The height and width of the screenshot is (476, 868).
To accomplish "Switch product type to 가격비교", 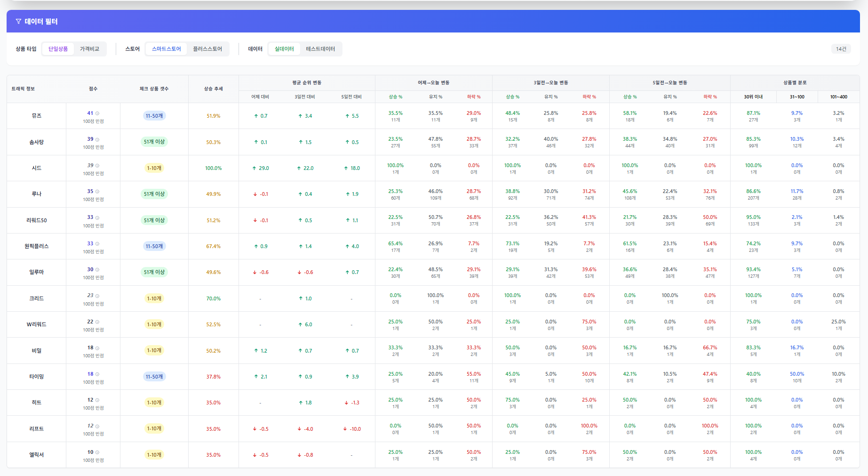I will [x=89, y=49].
